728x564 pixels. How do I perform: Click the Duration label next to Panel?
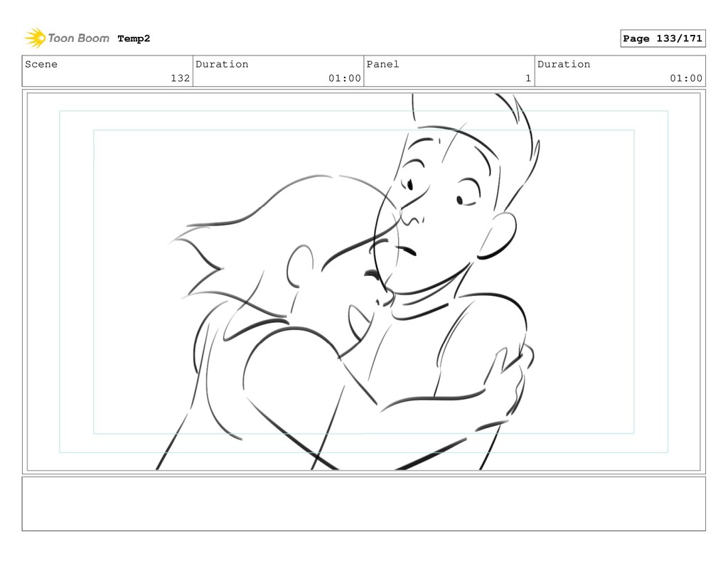[564, 64]
